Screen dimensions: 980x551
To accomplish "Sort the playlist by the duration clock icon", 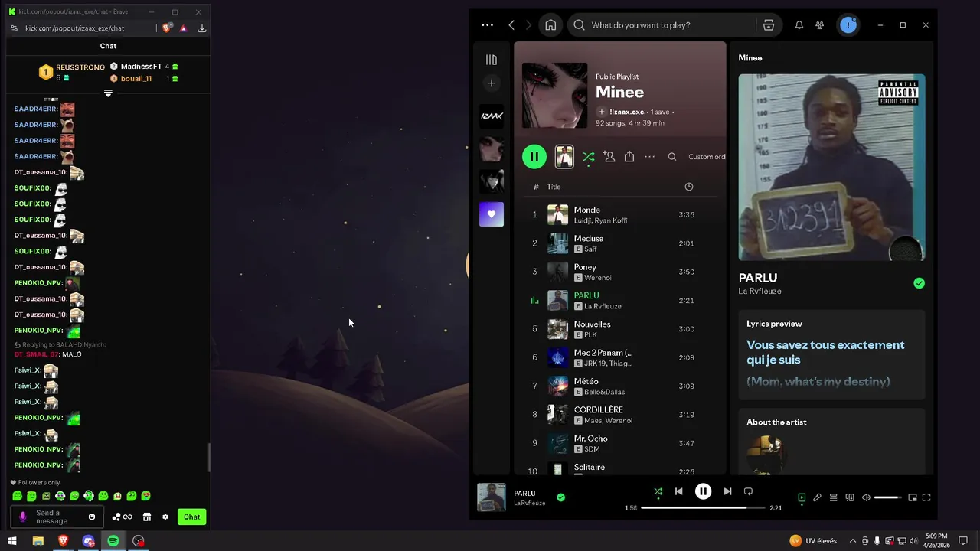I will 688,187.
